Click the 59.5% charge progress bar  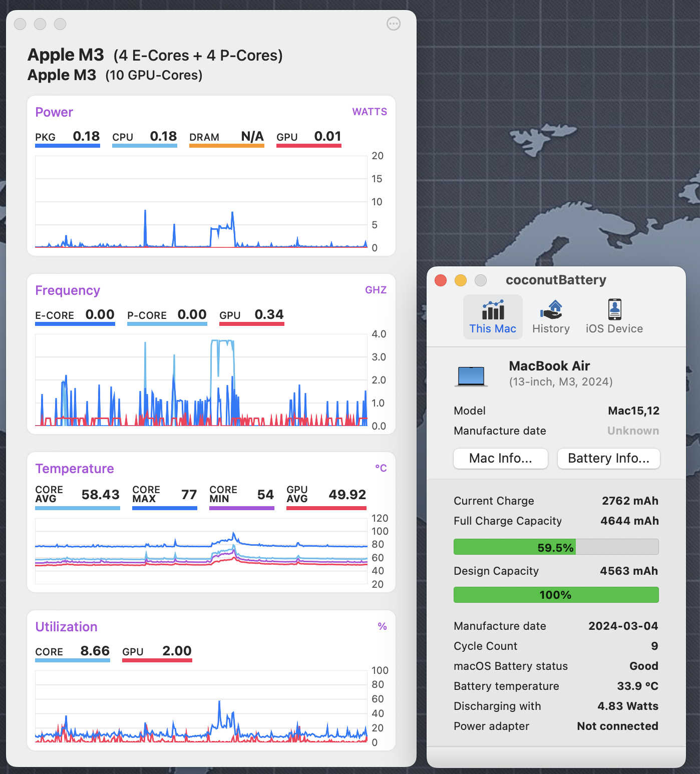coord(556,547)
